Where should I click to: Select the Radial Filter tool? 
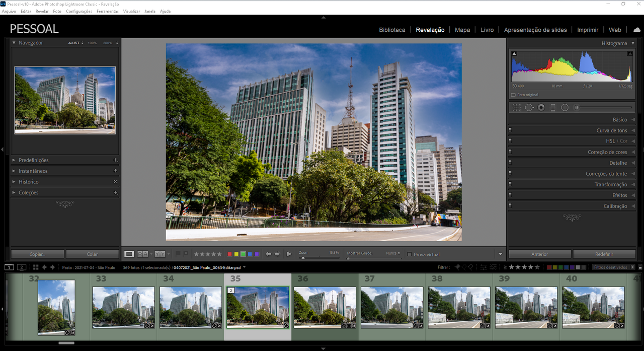pos(565,107)
